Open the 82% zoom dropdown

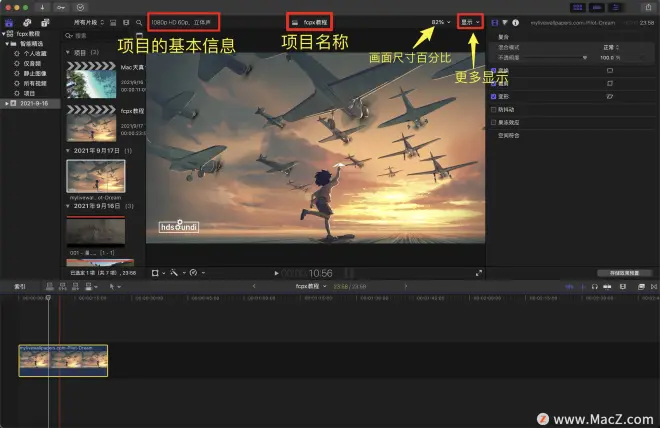coord(441,22)
